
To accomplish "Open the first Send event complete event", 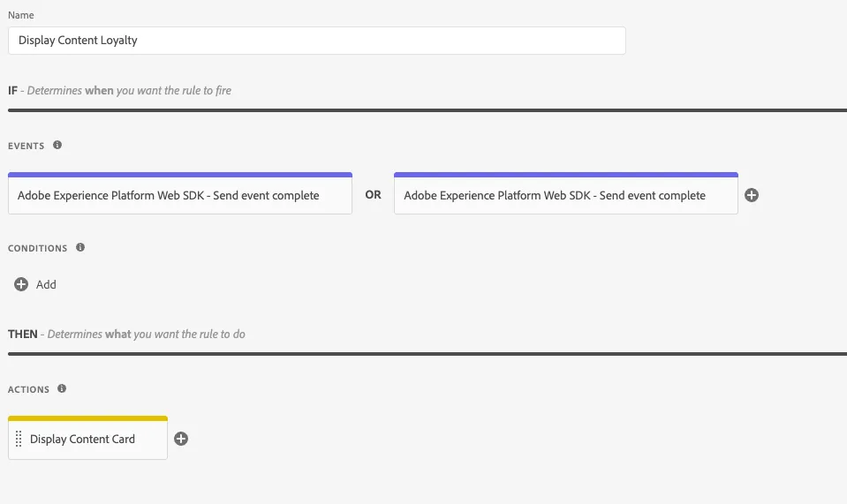I will click(180, 195).
